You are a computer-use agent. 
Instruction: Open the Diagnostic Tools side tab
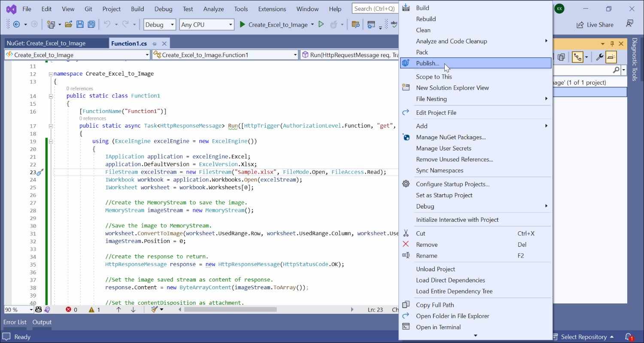635,59
